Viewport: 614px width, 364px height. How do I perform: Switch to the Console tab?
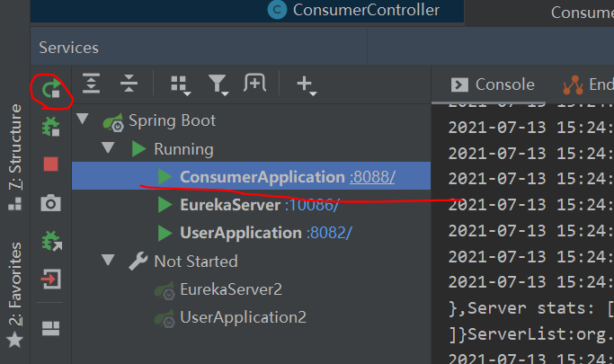(x=493, y=84)
